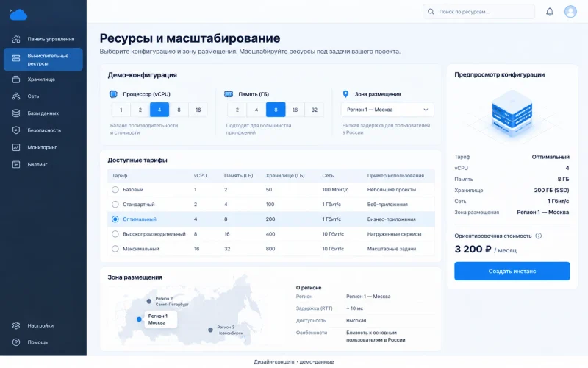Open Панель управления in sidebar
Image resolution: width=588 pixels, height=368 pixels.
(x=43, y=39)
